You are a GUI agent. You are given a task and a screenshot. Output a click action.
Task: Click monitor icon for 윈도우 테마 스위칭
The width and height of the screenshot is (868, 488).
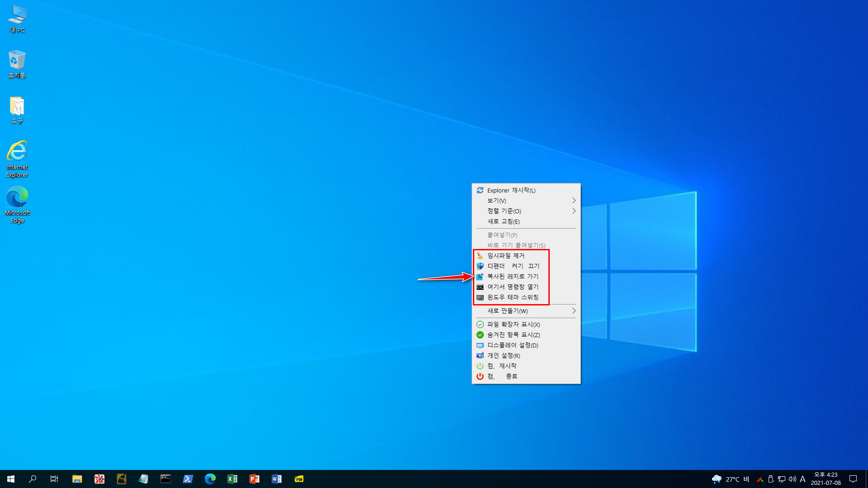[480, 297]
